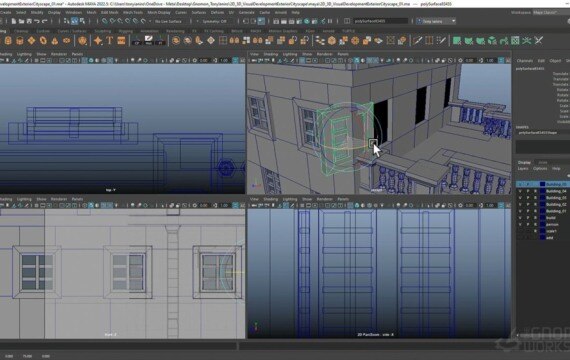The height and width of the screenshot is (360, 570).
Task: Click the SVG tool shelf icon
Action: click(x=121, y=41)
